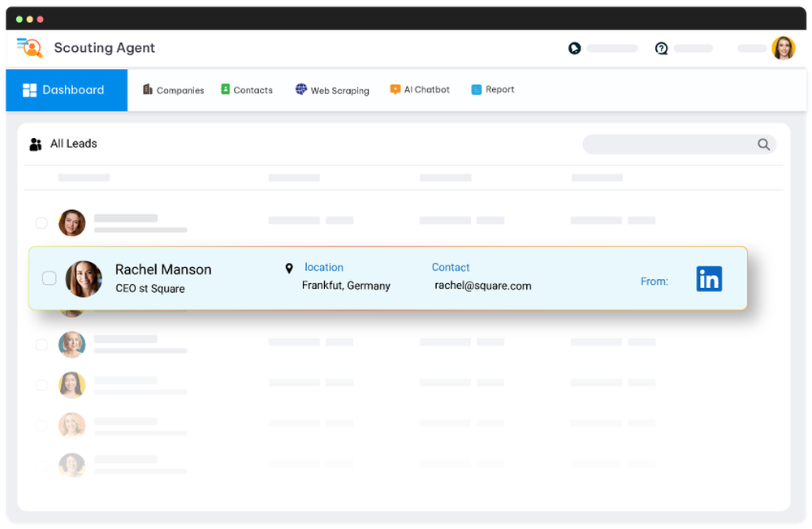Open the LinkedIn source icon

pyautogui.click(x=709, y=279)
